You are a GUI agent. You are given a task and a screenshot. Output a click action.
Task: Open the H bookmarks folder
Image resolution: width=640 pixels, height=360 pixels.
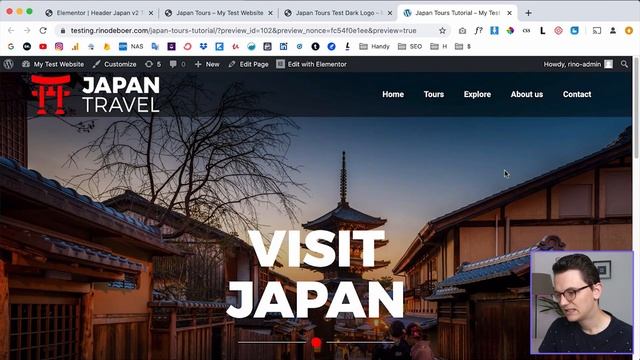[x=439, y=47]
